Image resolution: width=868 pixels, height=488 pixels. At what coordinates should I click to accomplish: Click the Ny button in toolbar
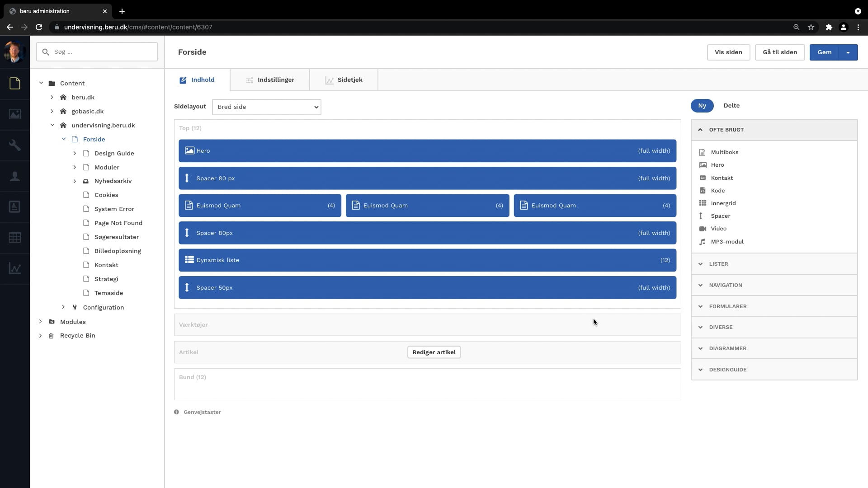[702, 105]
